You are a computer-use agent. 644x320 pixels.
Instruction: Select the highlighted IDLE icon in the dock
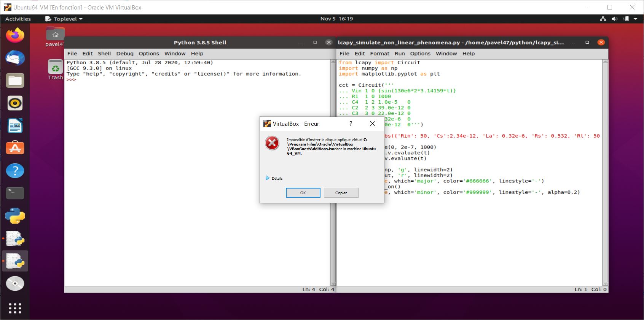(x=15, y=261)
